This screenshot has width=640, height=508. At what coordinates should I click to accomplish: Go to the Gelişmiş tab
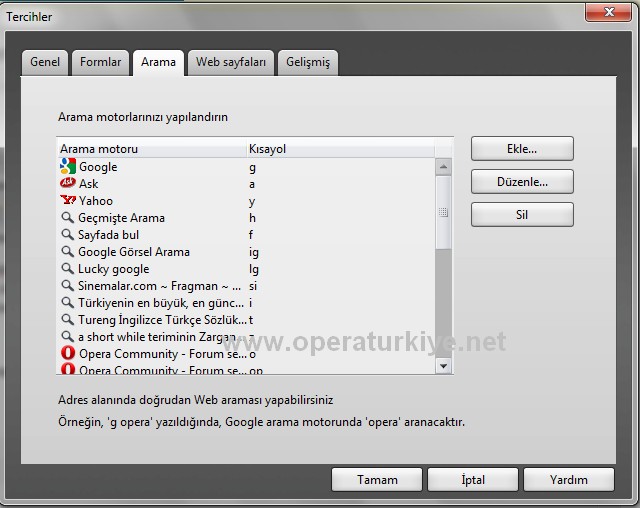308,62
